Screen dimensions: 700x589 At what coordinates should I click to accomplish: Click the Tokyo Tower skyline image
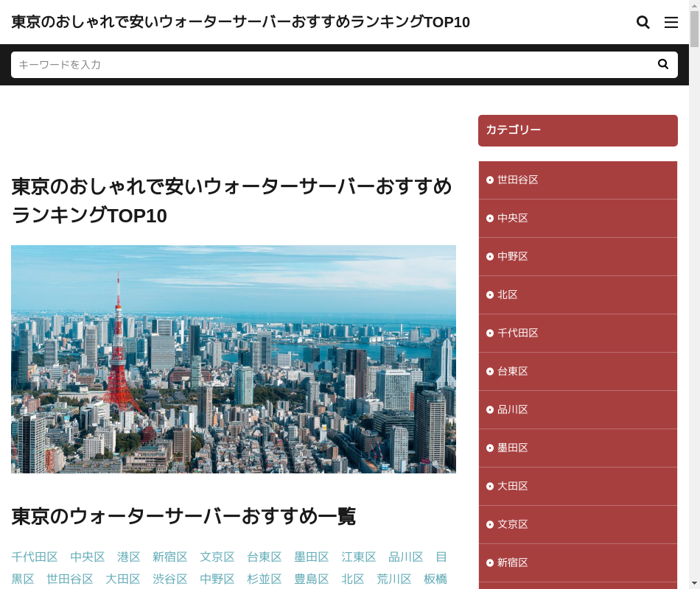click(234, 359)
